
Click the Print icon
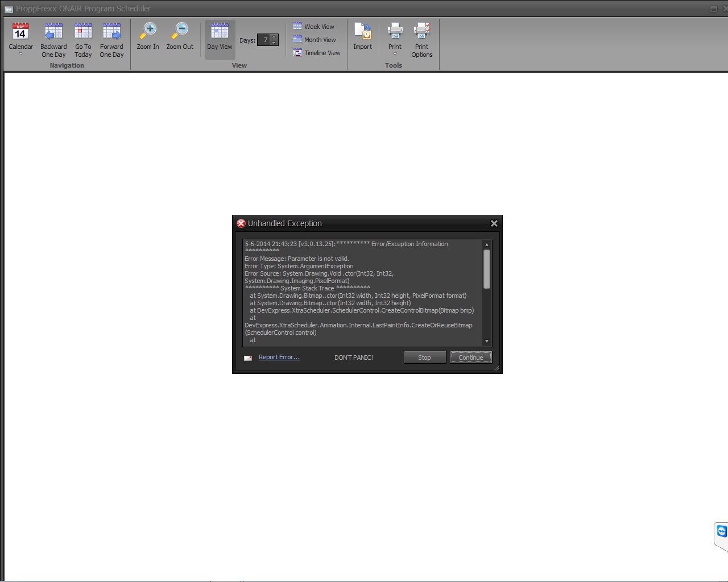coord(395,32)
